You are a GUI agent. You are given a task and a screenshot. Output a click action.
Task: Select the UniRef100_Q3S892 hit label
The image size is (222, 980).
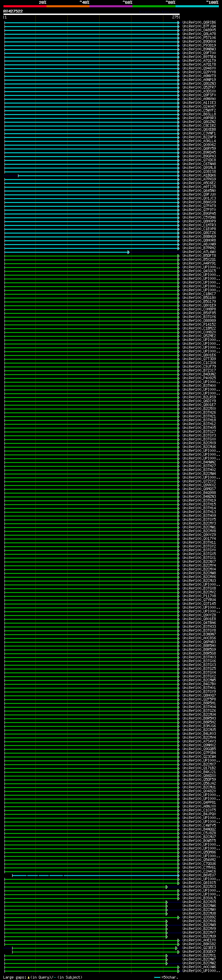199,917
